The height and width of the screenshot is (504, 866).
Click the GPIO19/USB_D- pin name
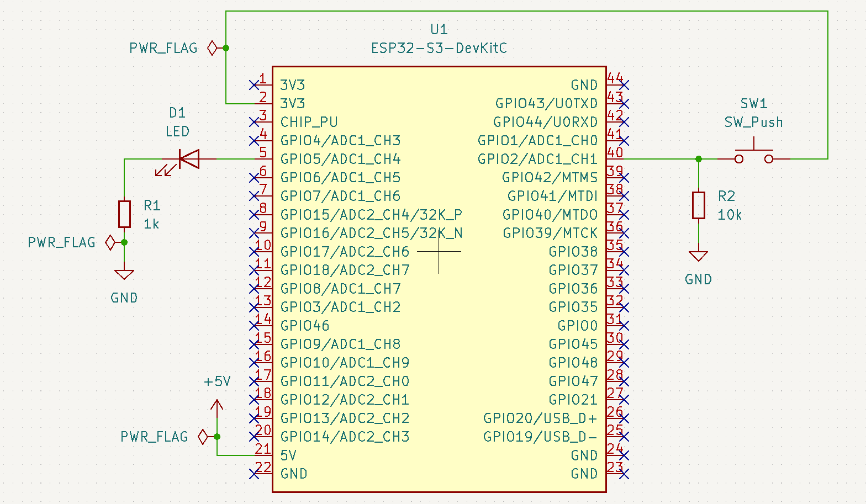point(540,437)
